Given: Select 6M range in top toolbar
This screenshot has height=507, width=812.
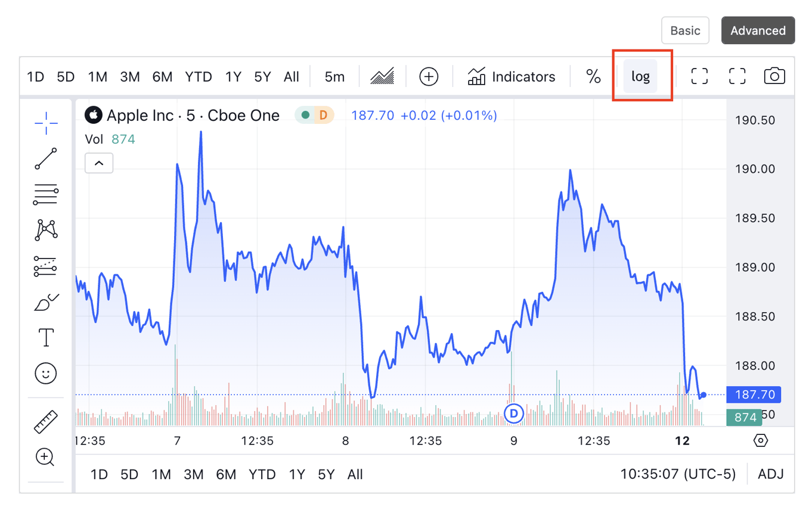Looking at the screenshot, I should 162,77.
